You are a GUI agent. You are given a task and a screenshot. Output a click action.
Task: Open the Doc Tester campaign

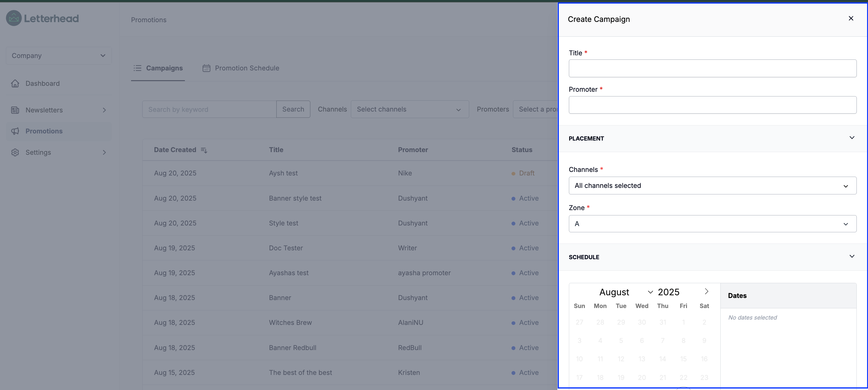pyautogui.click(x=286, y=248)
